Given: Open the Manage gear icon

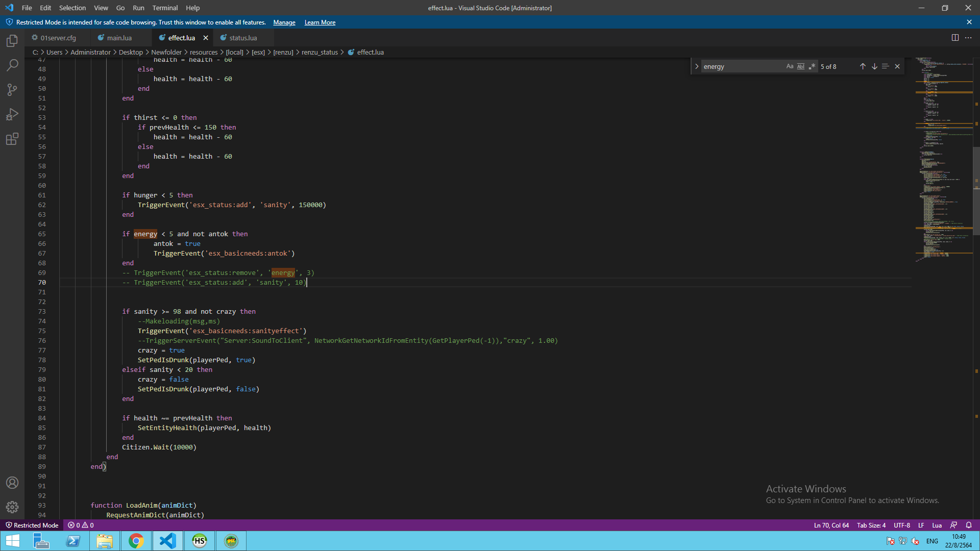Looking at the screenshot, I should (12, 507).
